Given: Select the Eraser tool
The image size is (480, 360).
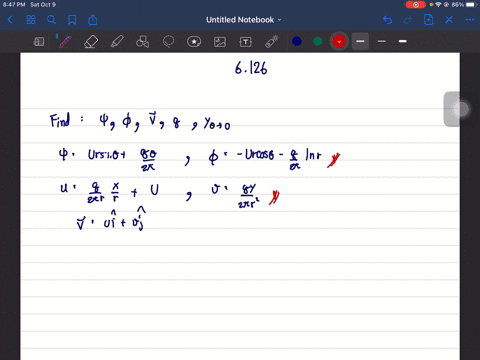Looking at the screenshot, I should pos(91,42).
